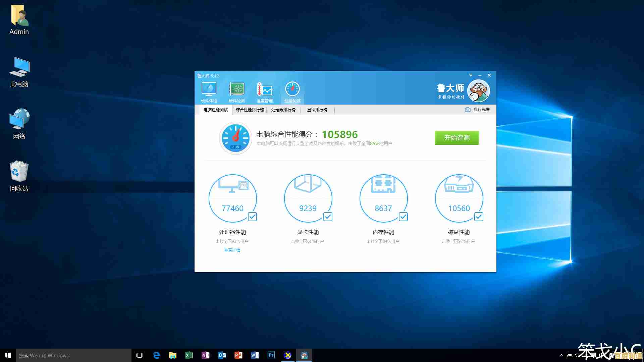Open the title bar dropdown menu arrow
The image size is (644, 362).
(x=471, y=75)
